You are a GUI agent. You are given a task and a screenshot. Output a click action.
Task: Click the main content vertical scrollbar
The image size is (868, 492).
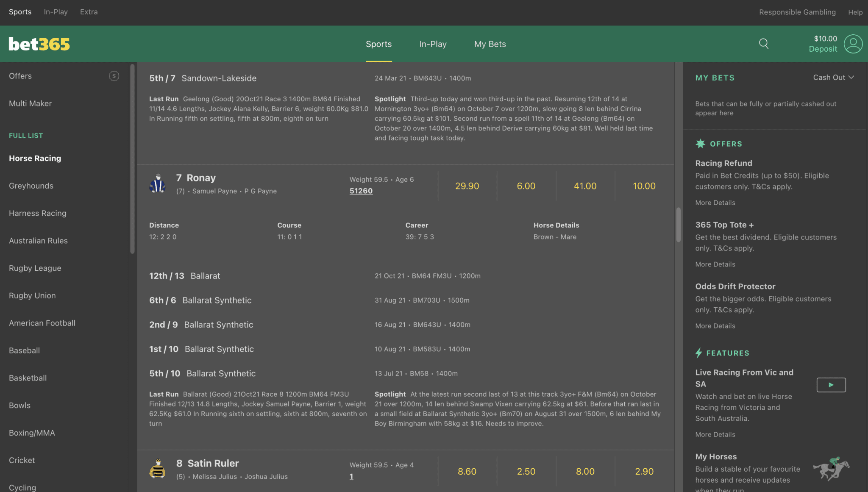(678, 225)
